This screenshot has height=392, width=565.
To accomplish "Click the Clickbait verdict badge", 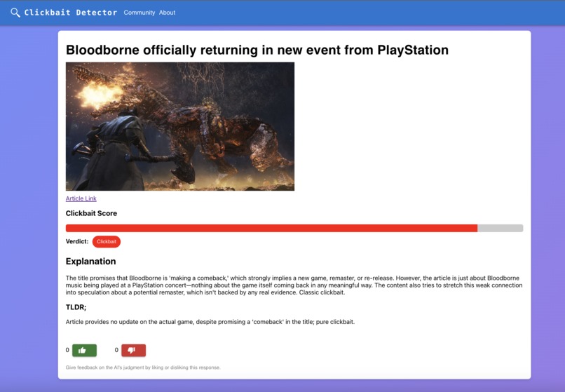I will pos(107,242).
